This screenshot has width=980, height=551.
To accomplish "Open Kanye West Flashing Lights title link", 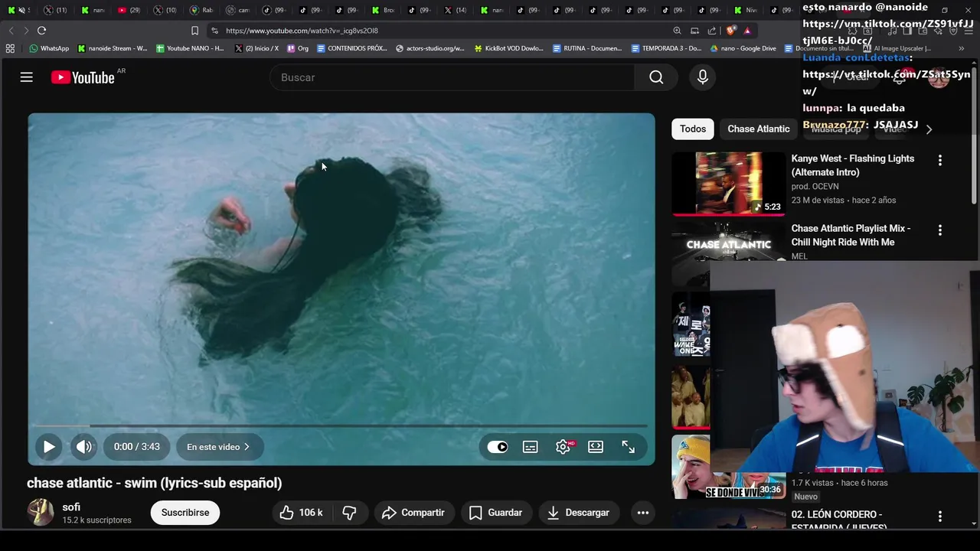I will [x=852, y=165].
